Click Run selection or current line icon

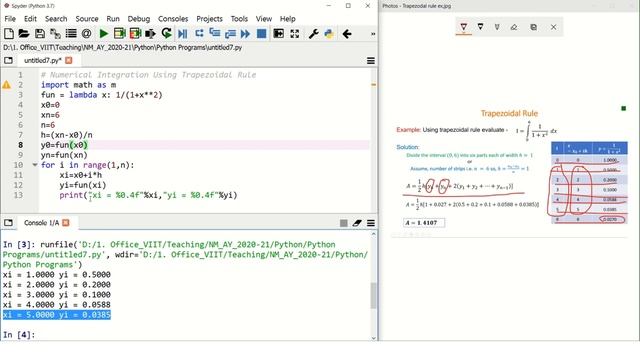point(150,33)
